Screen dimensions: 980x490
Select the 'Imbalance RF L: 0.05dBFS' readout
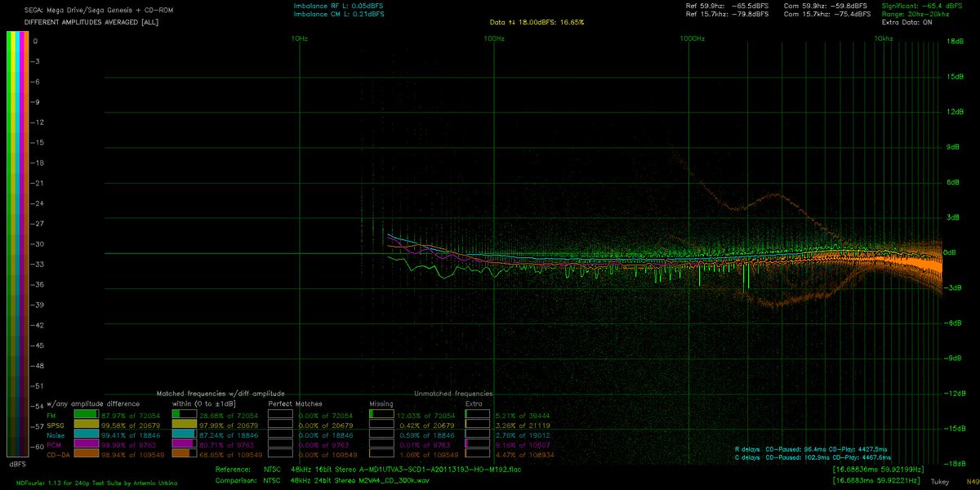pos(338,6)
